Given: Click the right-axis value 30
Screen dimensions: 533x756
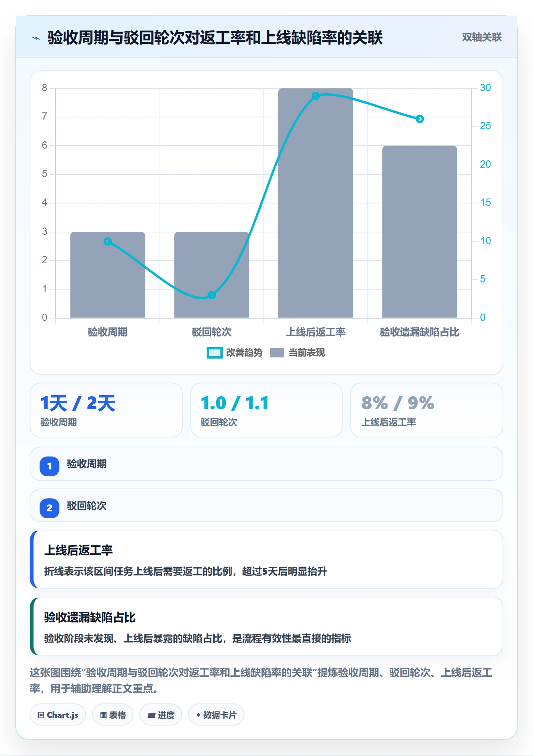Looking at the screenshot, I should point(485,88).
